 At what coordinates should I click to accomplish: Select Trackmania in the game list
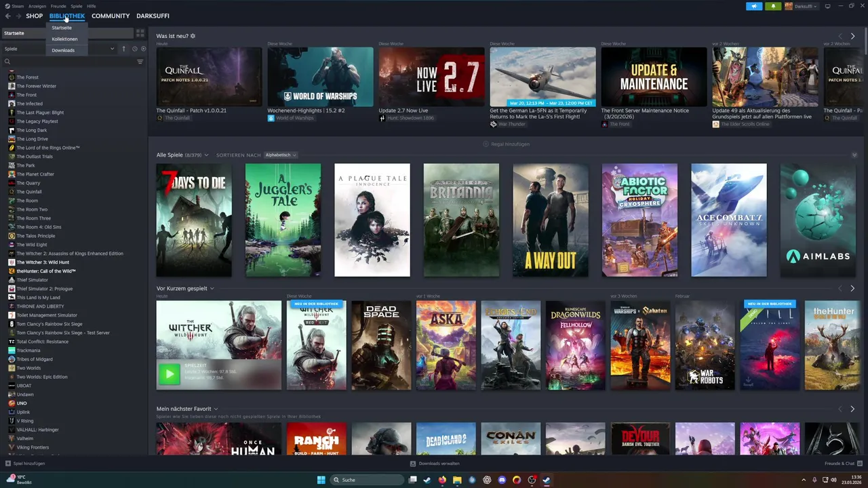point(28,350)
